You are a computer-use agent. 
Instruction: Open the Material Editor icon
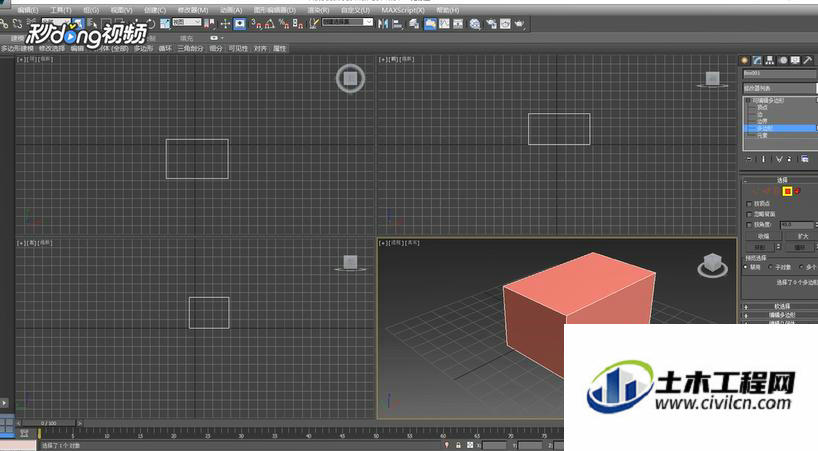pyautogui.click(x=475, y=23)
